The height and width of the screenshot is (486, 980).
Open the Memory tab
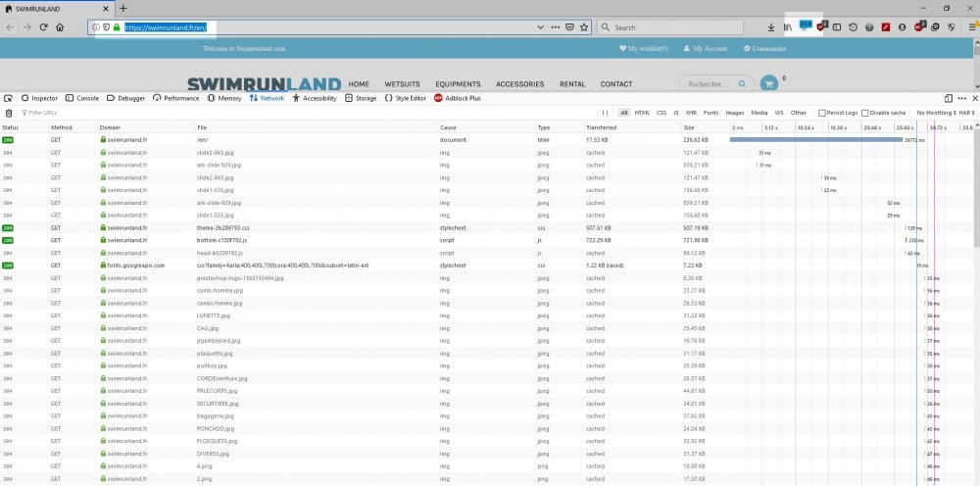point(223,98)
